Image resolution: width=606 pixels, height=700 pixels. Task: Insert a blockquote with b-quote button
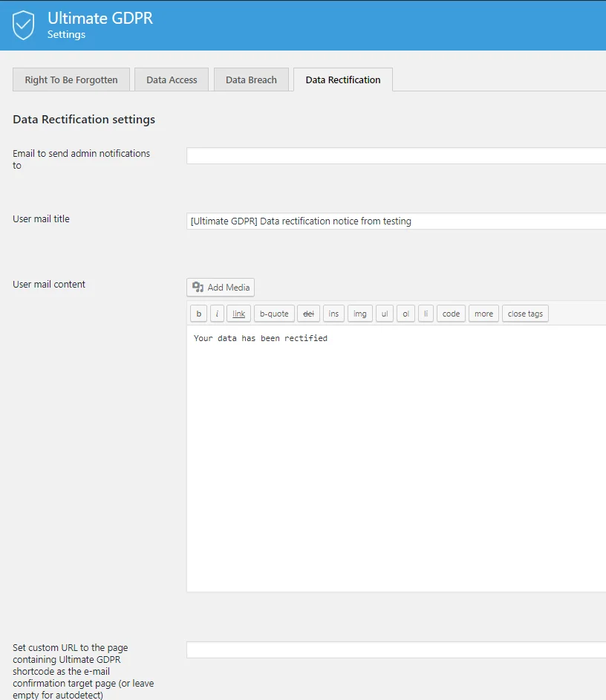[x=273, y=314]
